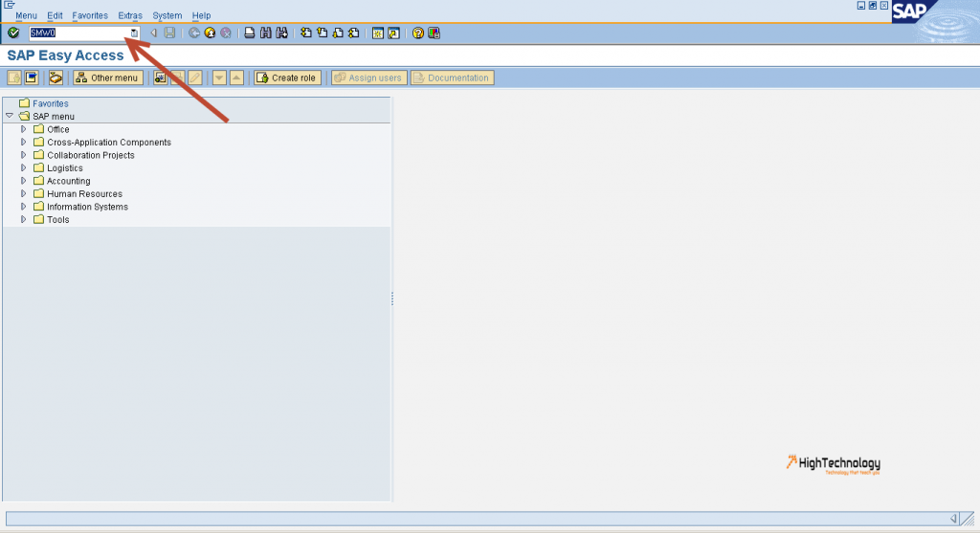Click the window system menu icon
The image size is (980, 533).
9,5
